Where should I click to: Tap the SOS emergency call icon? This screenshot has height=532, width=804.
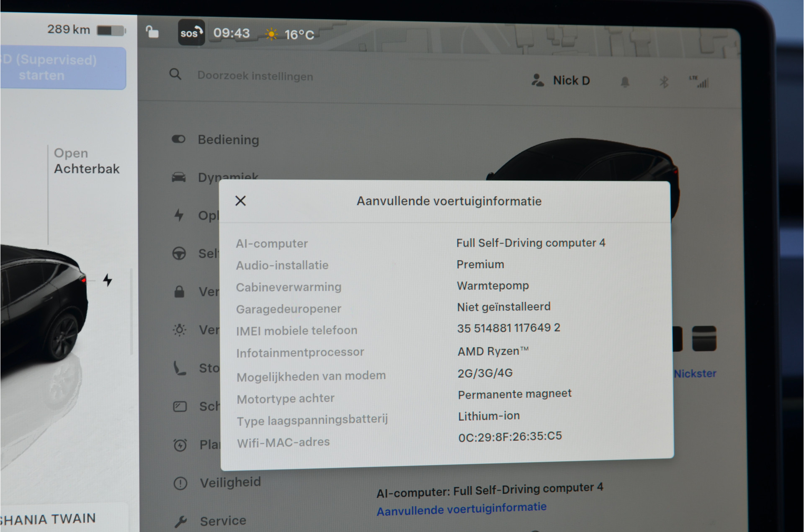[x=191, y=33]
